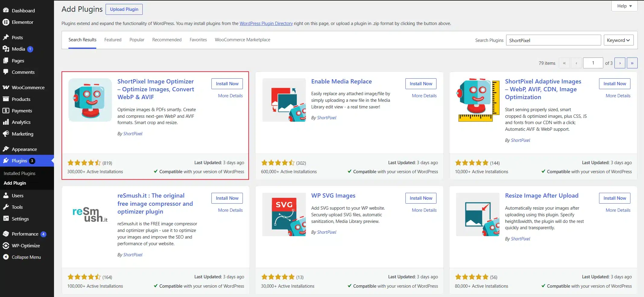Open Tools wrench icon

[6, 207]
